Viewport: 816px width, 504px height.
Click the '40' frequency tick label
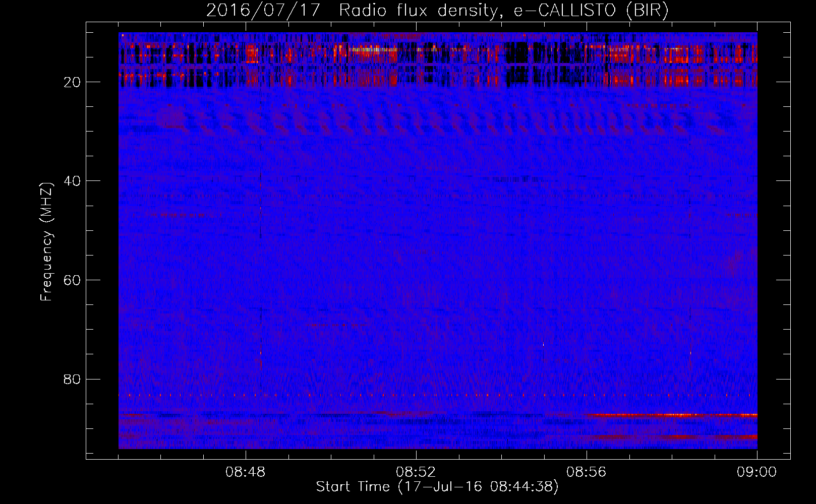pos(73,181)
